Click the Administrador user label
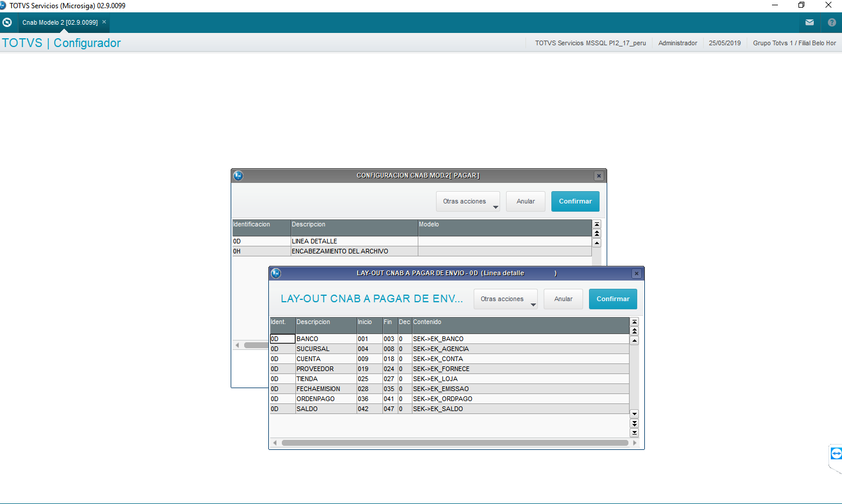 [678, 43]
